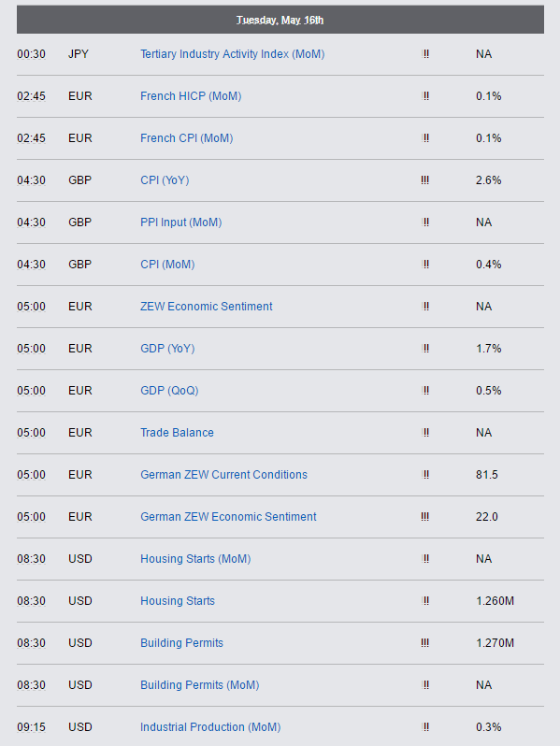Click the Housing Starts (MoM) link
The image size is (560, 746).
(195, 559)
